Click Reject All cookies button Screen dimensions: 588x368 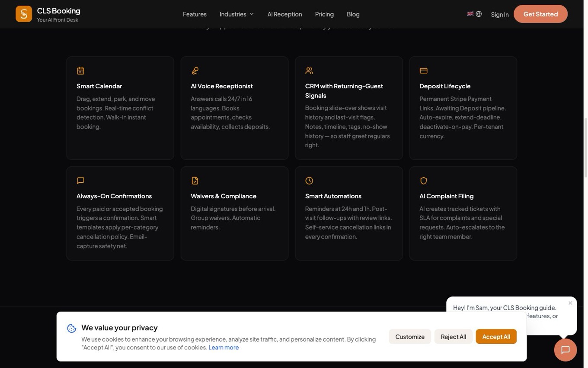point(454,337)
